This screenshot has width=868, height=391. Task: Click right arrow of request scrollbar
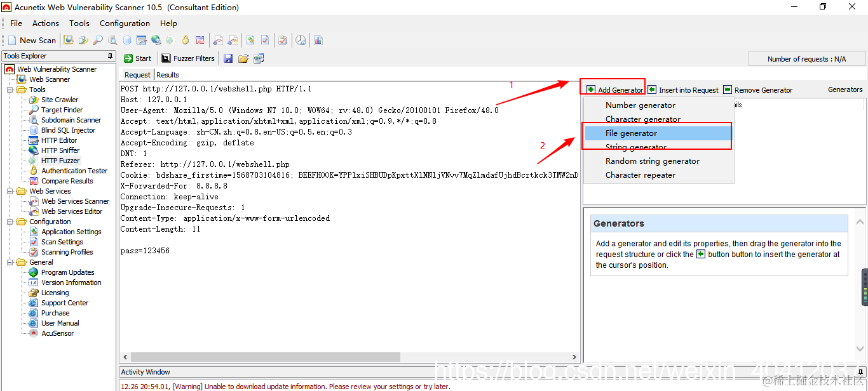point(575,357)
